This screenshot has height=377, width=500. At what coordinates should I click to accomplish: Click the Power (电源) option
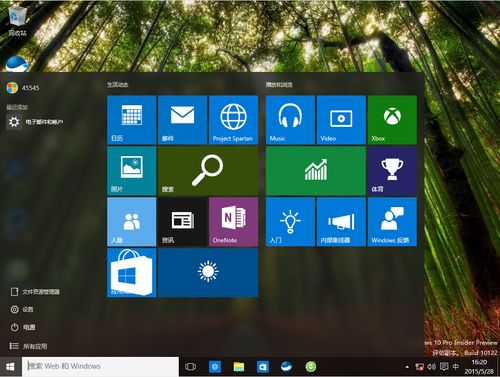[x=23, y=327]
